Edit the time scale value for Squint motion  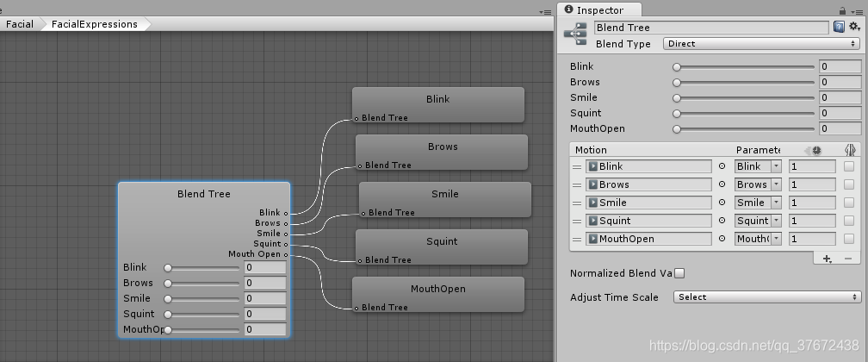click(812, 221)
